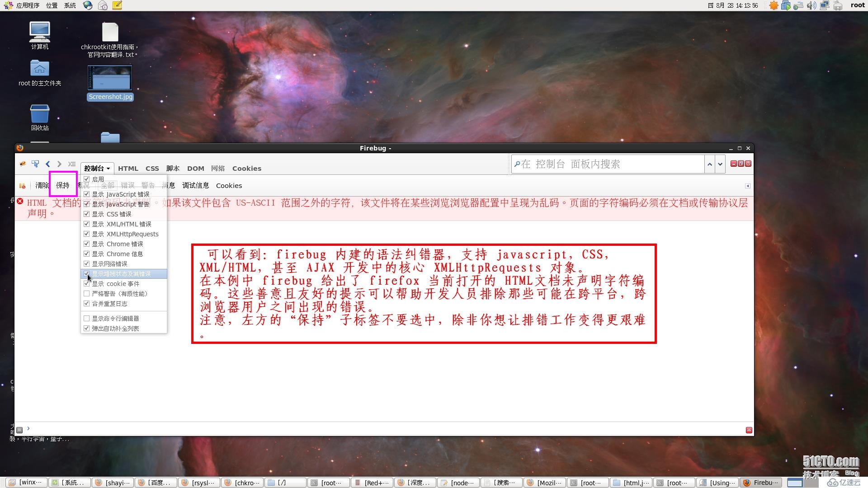
Task: Toggle the 显示提示社交基础错误 checkbox
Action: (x=87, y=273)
